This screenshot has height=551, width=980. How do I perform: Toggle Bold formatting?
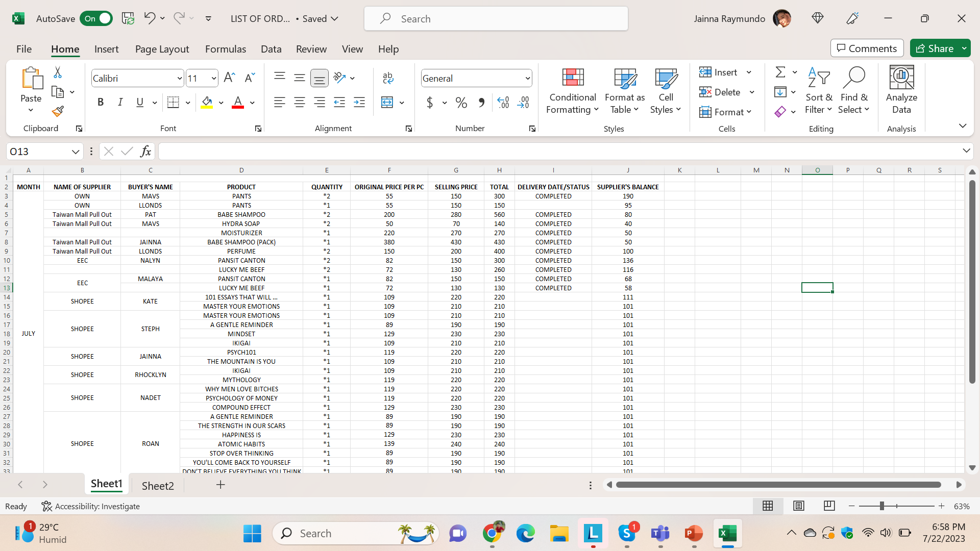[x=101, y=103]
